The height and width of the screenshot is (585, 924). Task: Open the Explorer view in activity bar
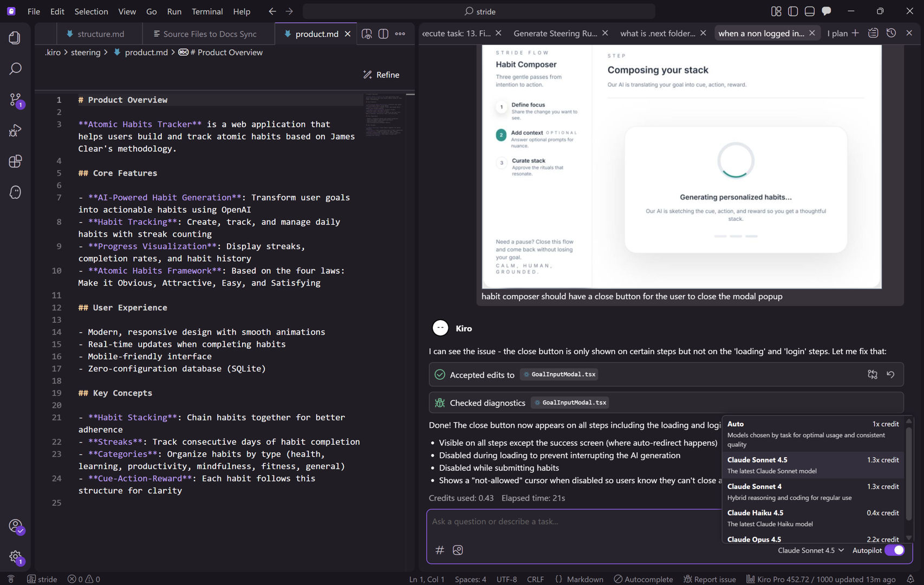(x=15, y=38)
